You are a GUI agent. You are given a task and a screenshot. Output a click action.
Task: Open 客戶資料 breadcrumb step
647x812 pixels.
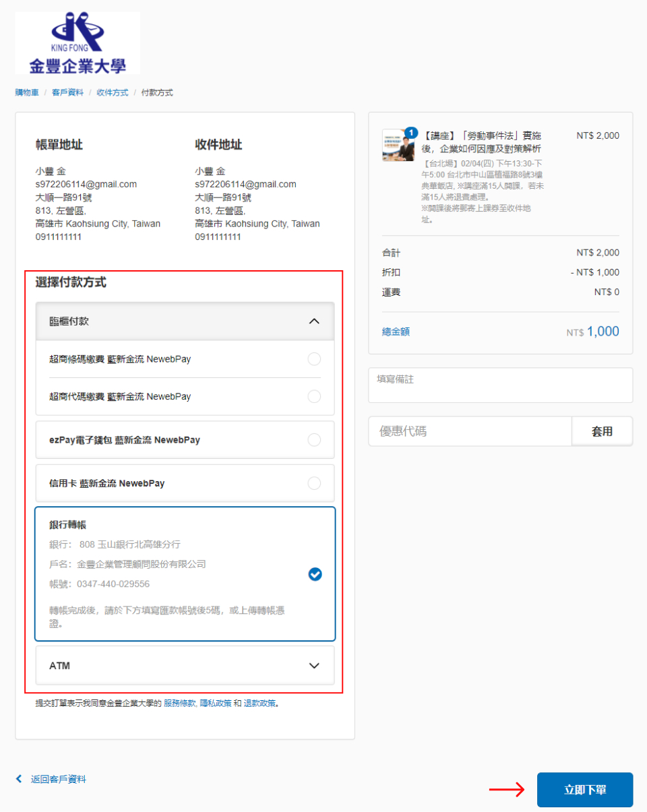tap(67, 92)
